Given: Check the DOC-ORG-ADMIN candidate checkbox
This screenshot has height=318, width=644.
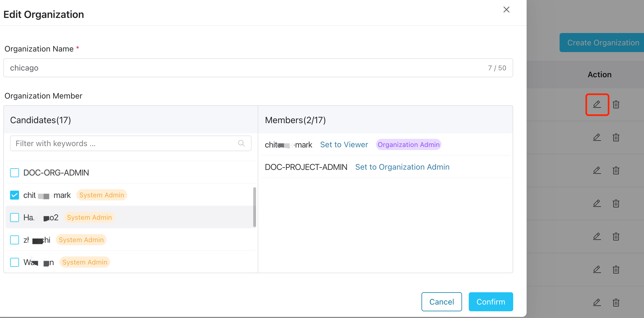Looking at the screenshot, I should (x=15, y=173).
